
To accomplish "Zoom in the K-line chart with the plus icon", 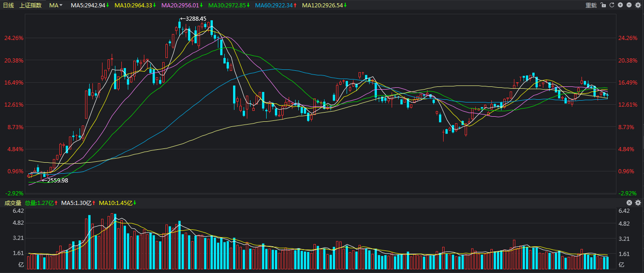I will (620, 5).
